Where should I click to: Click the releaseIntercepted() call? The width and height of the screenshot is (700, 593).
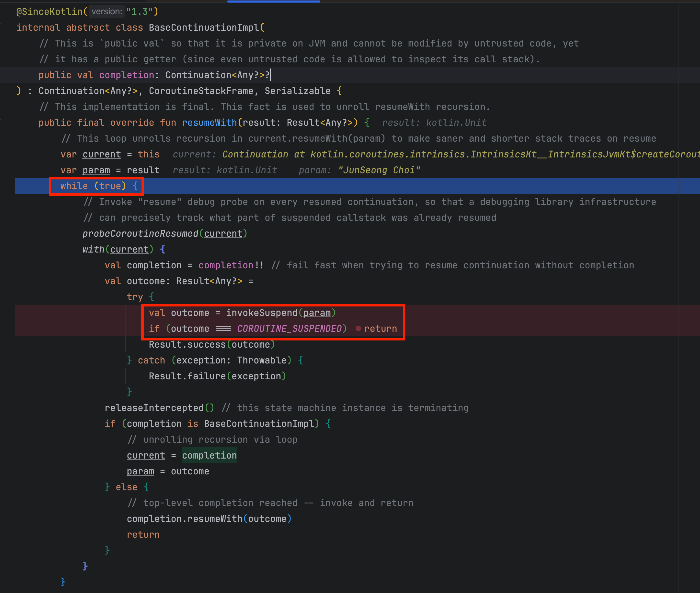tap(159, 408)
